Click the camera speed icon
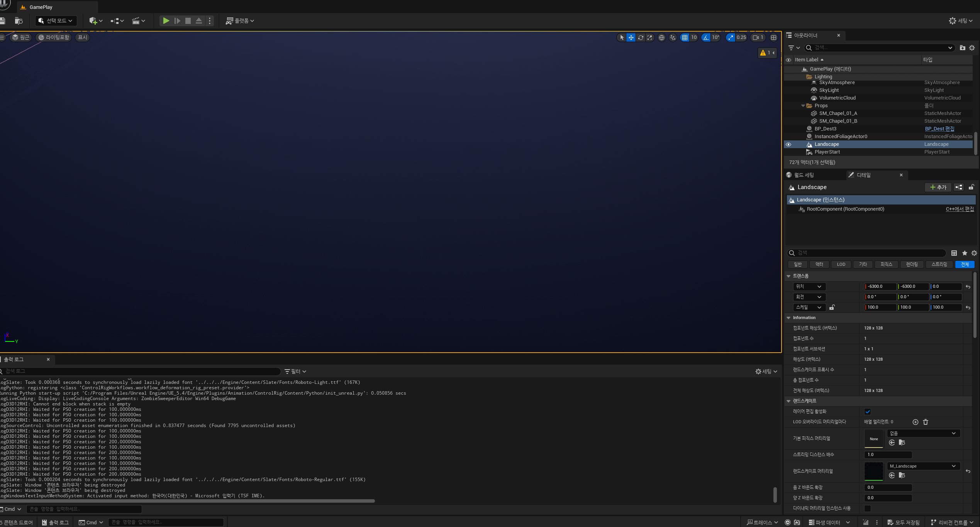The height and width of the screenshot is (527, 980). (x=756, y=37)
